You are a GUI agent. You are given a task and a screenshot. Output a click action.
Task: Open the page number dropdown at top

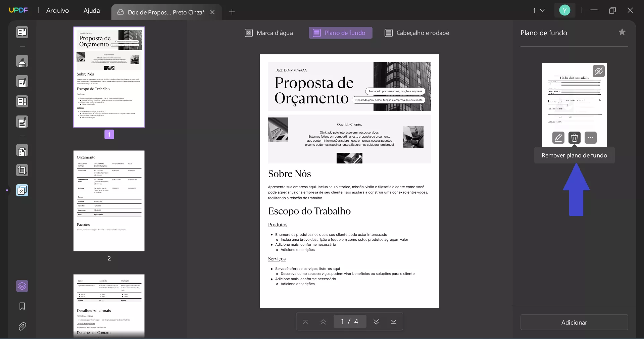tap(538, 10)
